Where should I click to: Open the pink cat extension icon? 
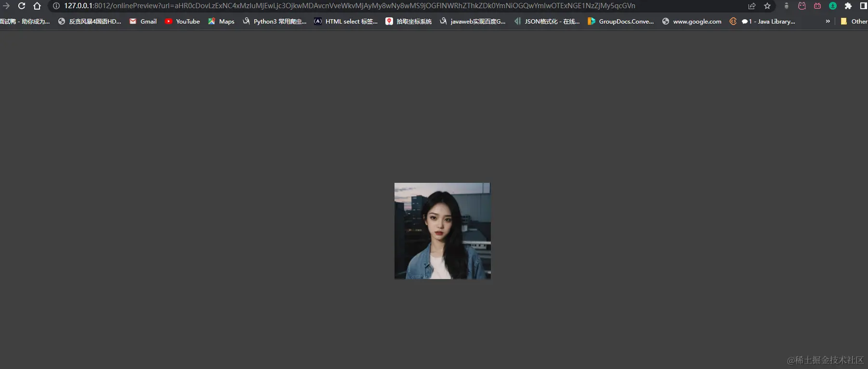802,6
